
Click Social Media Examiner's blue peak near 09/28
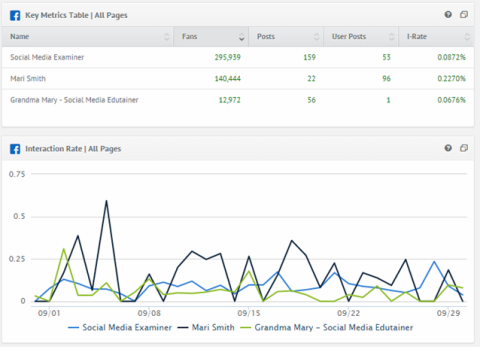(434, 262)
